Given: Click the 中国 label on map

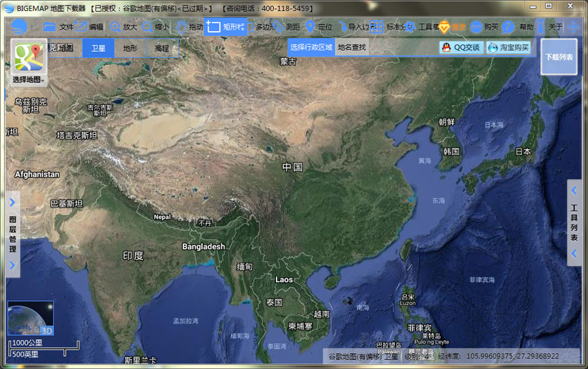Looking at the screenshot, I should tap(293, 167).
